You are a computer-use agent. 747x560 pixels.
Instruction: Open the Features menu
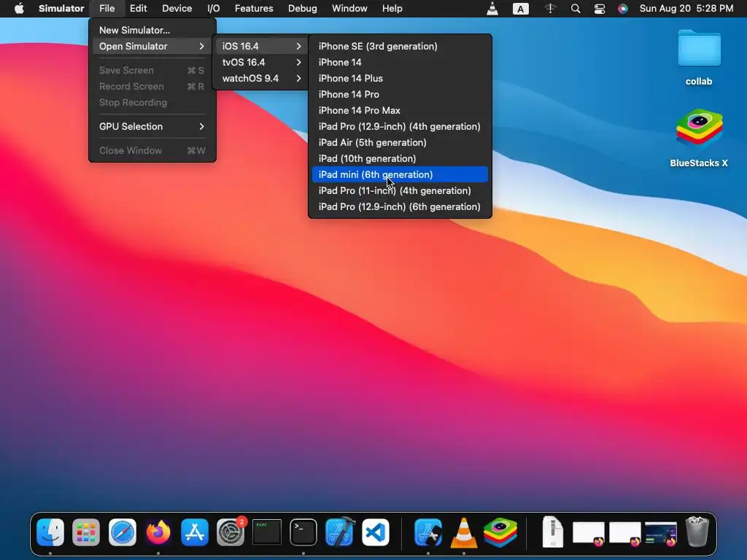point(254,9)
